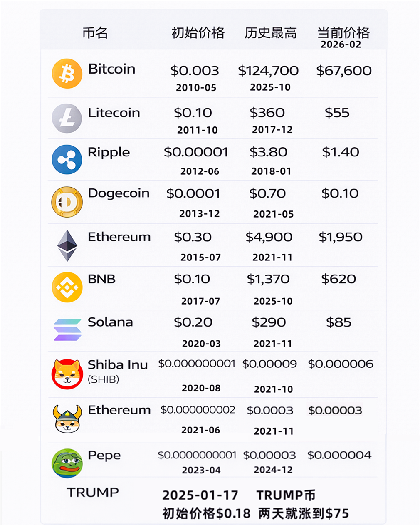Click the orange Bitcoin logo icon

[x=67, y=74]
